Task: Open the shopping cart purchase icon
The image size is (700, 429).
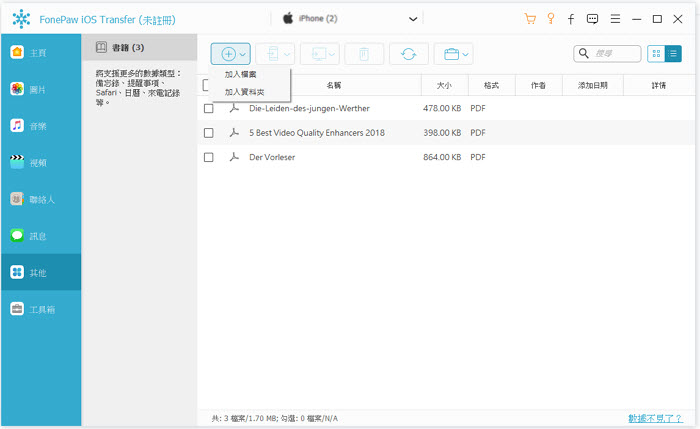Action: click(x=529, y=19)
